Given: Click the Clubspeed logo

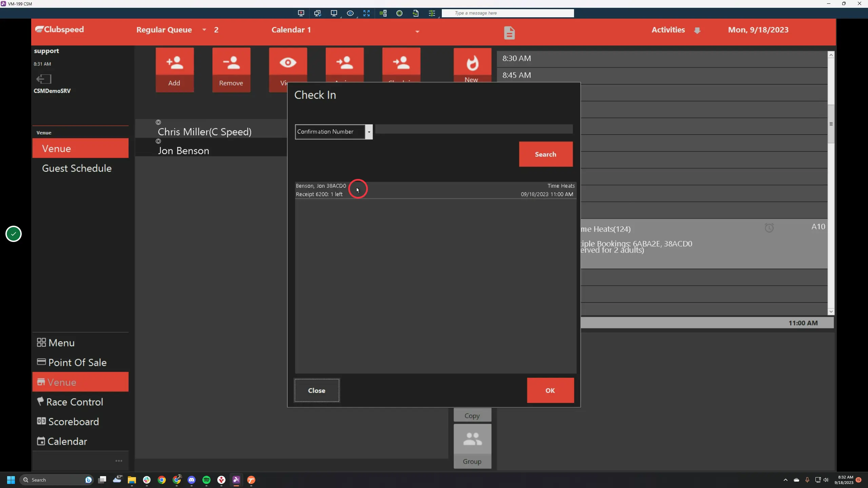Looking at the screenshot, I should pyautogui.click(x=59, y=29).
